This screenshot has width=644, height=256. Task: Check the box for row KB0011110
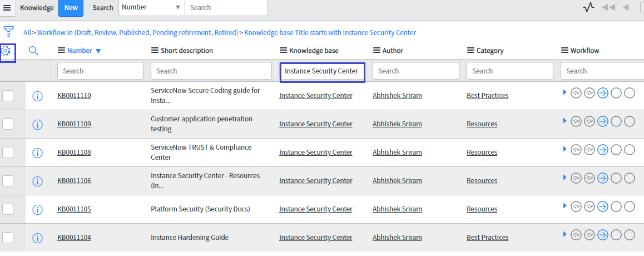(x=8, y=95)
